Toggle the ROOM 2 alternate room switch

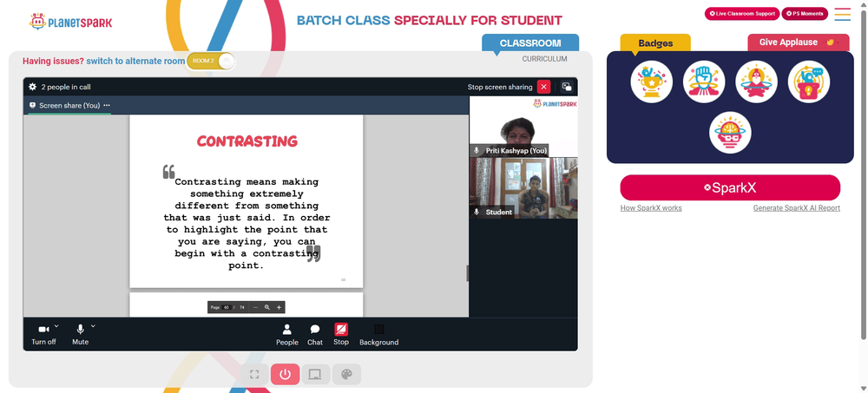pyautogui.click(x=211, y=61)
